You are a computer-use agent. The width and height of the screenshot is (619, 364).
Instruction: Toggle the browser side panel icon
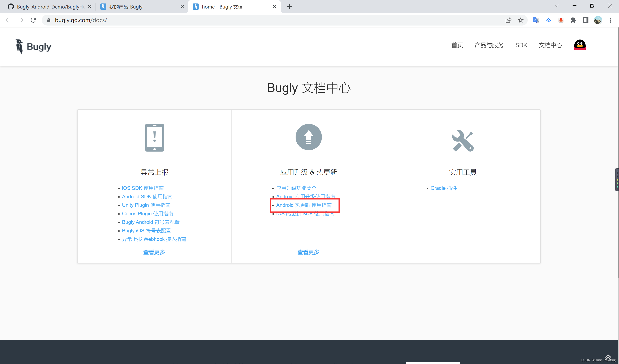(586, 20)
